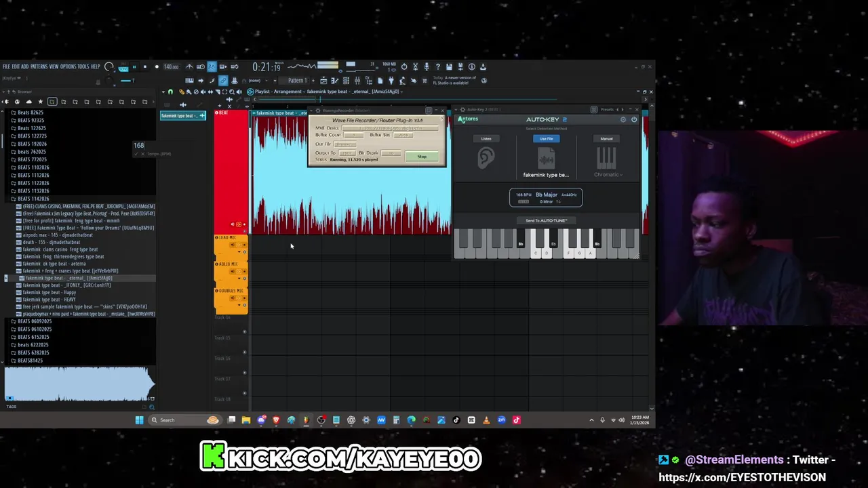The image size is (868, 488).
Task: Open the OPTIONS menu
Action: pyautogui.click(x=68, y=66)
